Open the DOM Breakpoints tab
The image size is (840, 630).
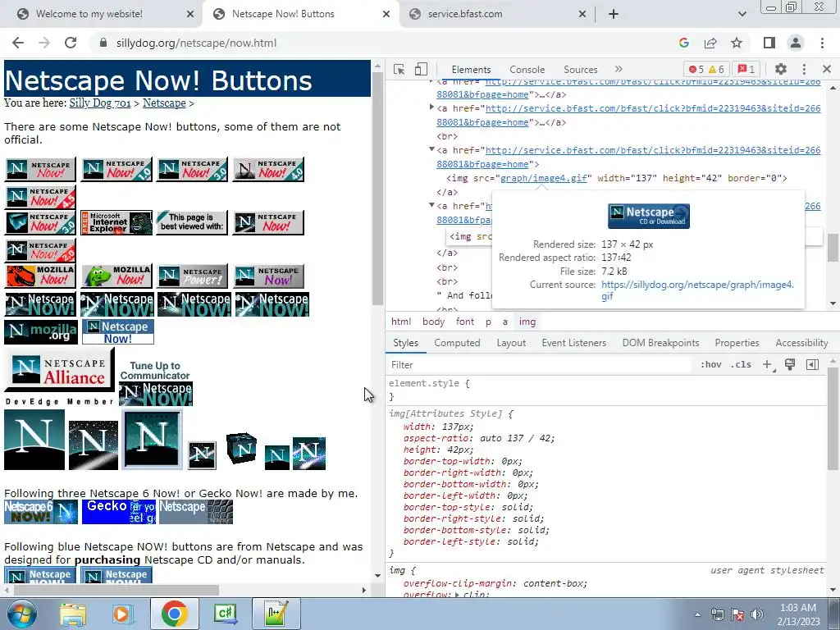click(x=660, y=343)
